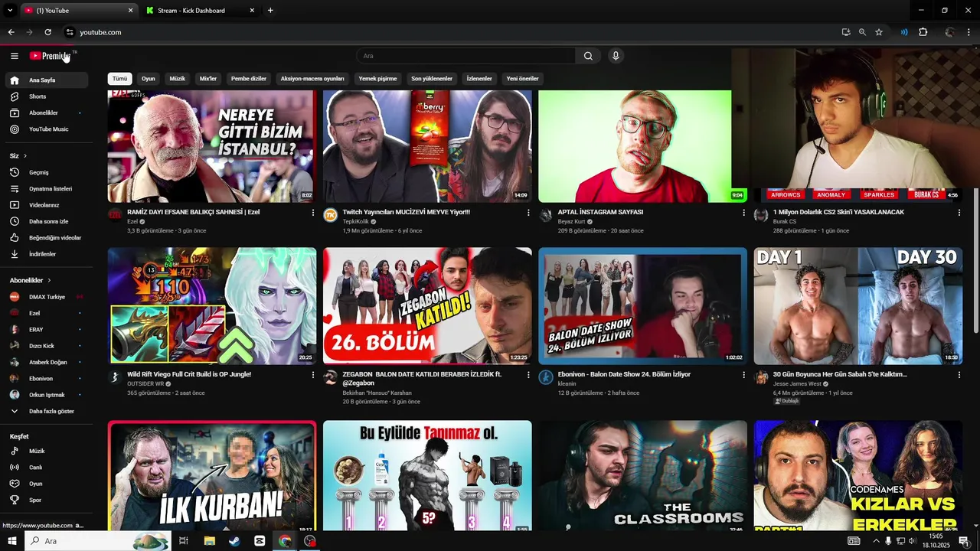Open Canlı under Keşfet
The image size is (980, 551).
pos(46,468)
